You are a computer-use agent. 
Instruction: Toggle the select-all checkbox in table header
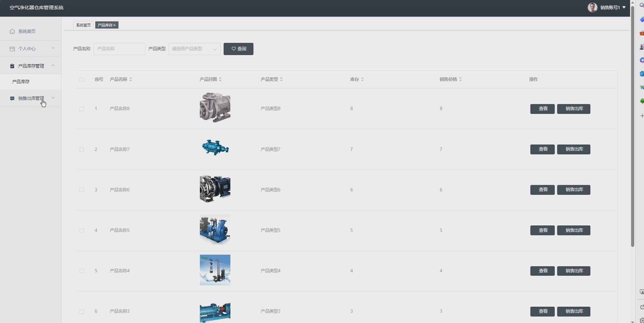[81, 80]
